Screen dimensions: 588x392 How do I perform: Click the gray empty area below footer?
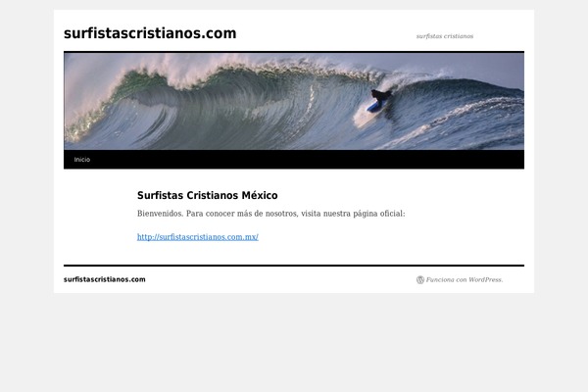point(294,341)
